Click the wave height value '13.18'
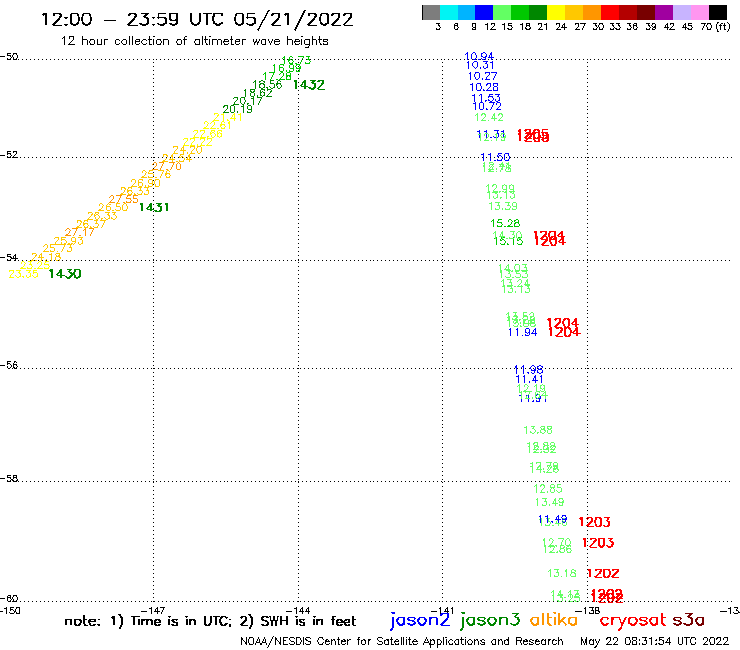Viewport: 740px width, 650px height. 562,573
